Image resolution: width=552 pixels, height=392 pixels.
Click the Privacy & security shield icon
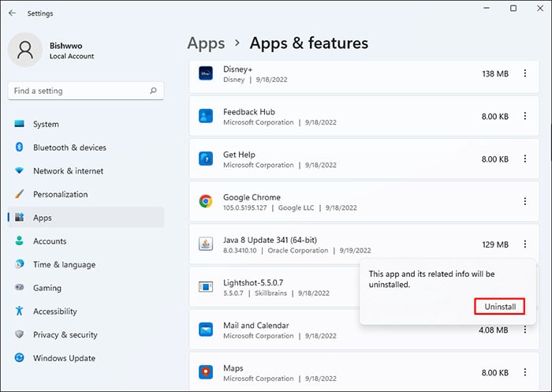(x=20, y=334)
